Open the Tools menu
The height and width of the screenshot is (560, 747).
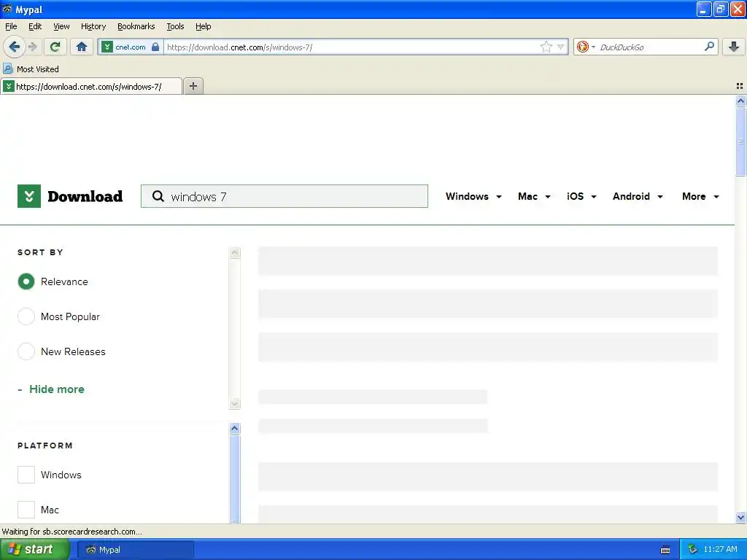(175, 26)
